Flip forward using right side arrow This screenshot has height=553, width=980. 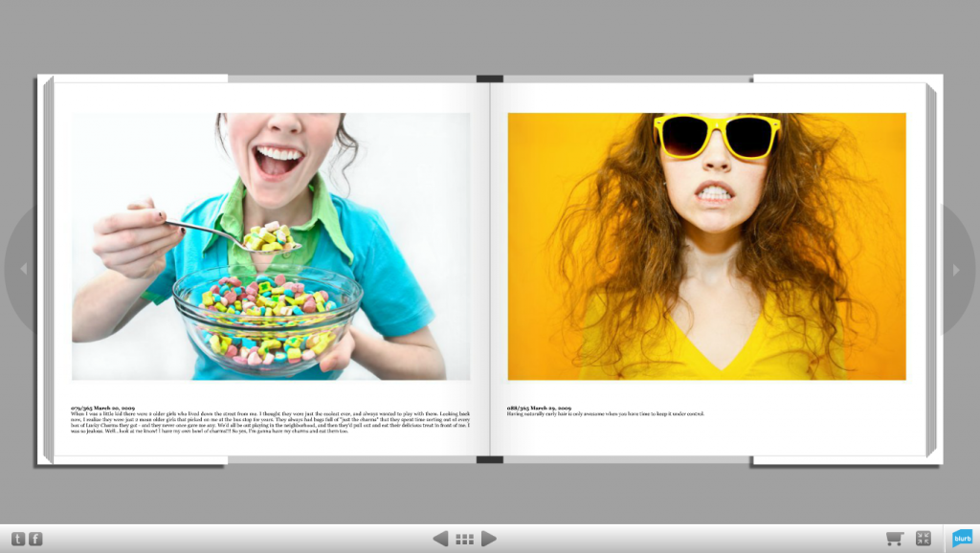(955, 270)
